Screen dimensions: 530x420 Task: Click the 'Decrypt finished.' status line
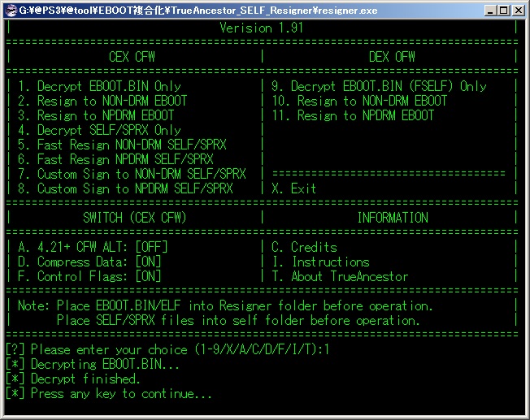point(73,379)
